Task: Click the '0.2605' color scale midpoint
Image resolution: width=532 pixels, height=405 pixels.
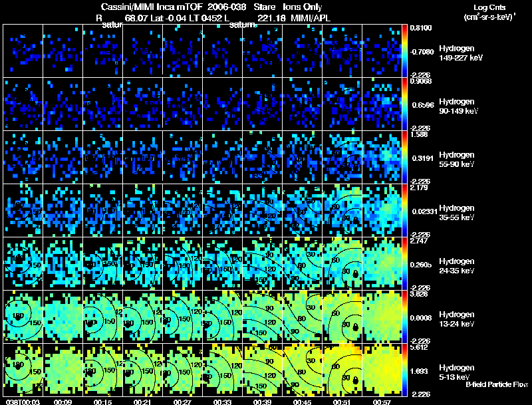Action: click(421, 265)
